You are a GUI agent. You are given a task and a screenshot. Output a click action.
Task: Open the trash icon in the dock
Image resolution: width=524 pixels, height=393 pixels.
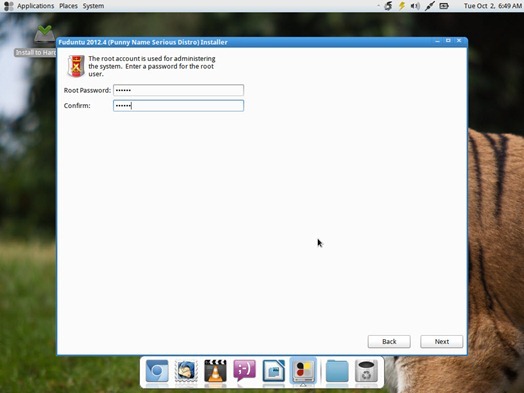(x=366, y=371)
